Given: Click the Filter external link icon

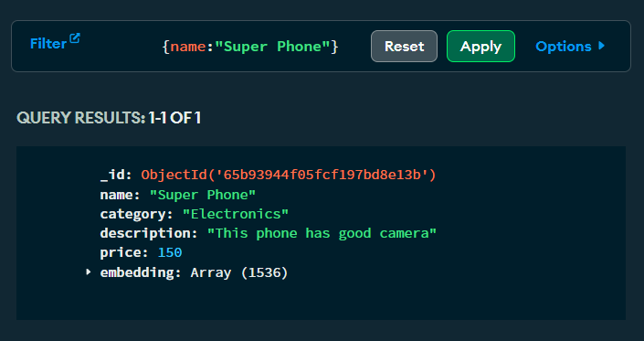Looking at the screenshot, I should (75, 39).
